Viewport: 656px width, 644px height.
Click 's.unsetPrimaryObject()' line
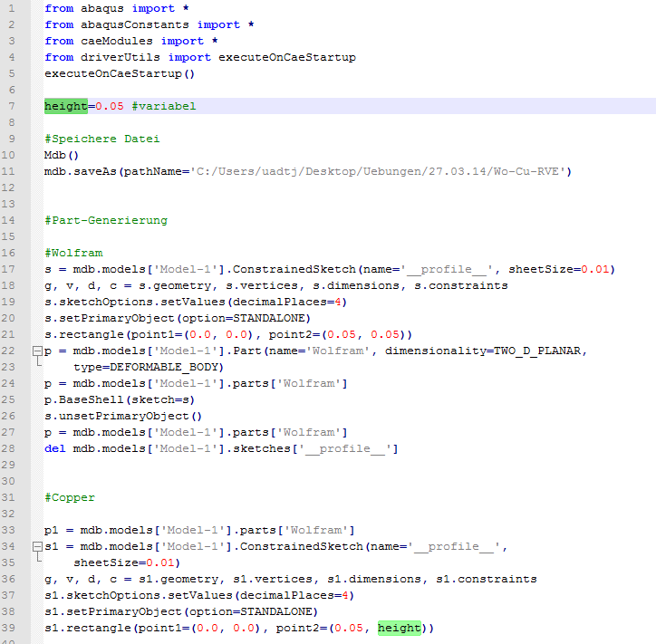(123, 416)
